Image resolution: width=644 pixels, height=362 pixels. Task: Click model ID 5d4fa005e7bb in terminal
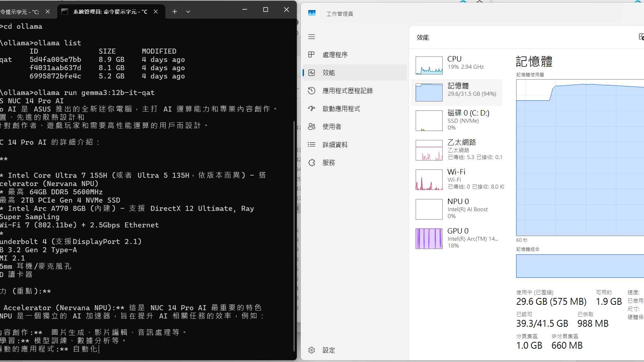[55, 59]
